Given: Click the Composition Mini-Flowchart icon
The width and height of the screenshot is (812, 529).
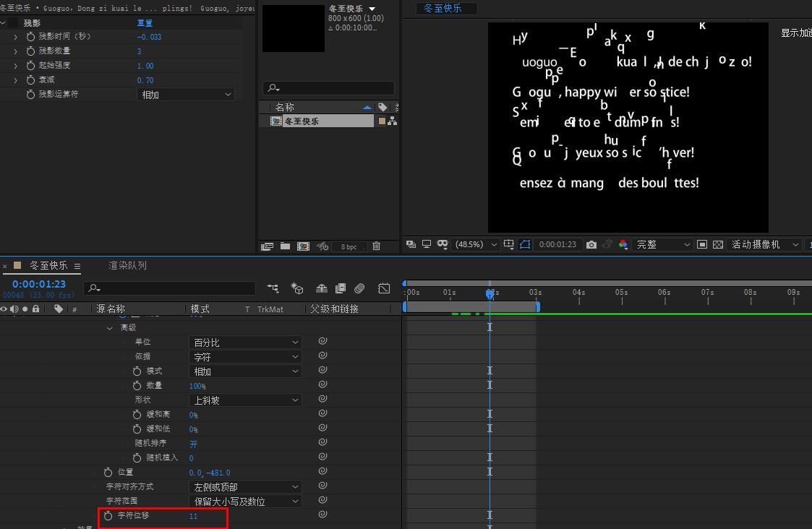Looking at the screenshot, I should click(x=273, y=288).
